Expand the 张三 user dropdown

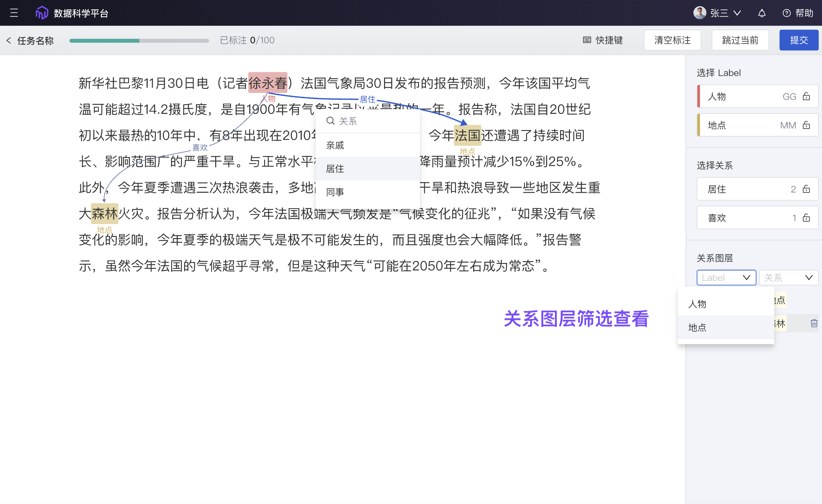pyautogui.click(x=737, y=13)
